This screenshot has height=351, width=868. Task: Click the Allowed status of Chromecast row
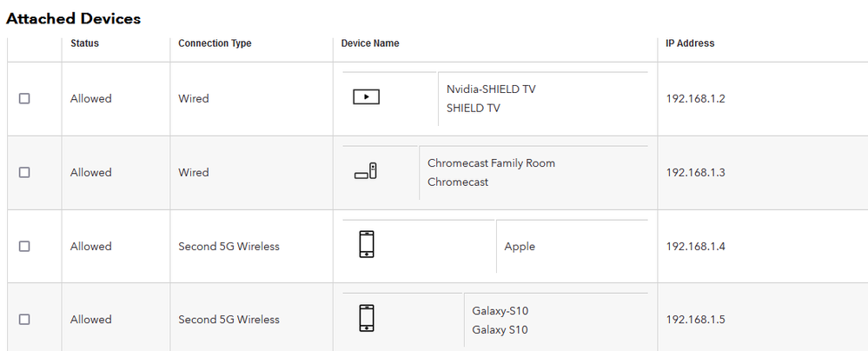90,173
